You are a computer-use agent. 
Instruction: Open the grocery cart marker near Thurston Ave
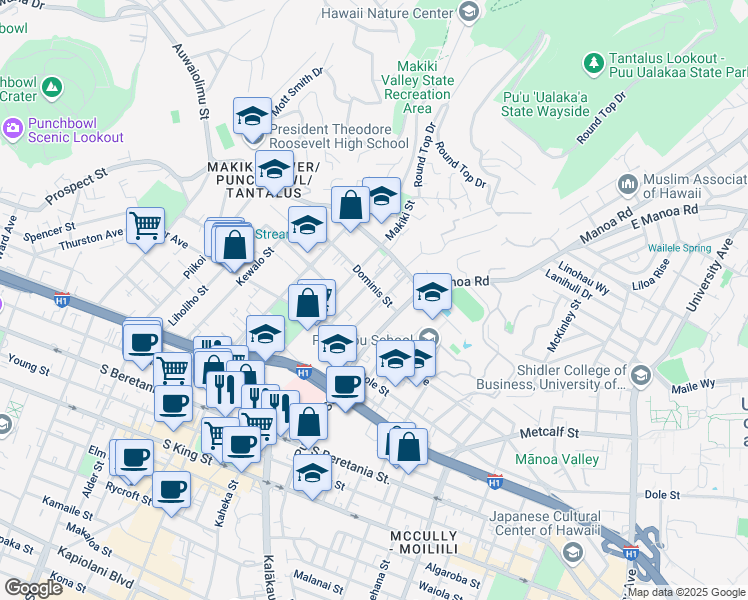(145, 226)
